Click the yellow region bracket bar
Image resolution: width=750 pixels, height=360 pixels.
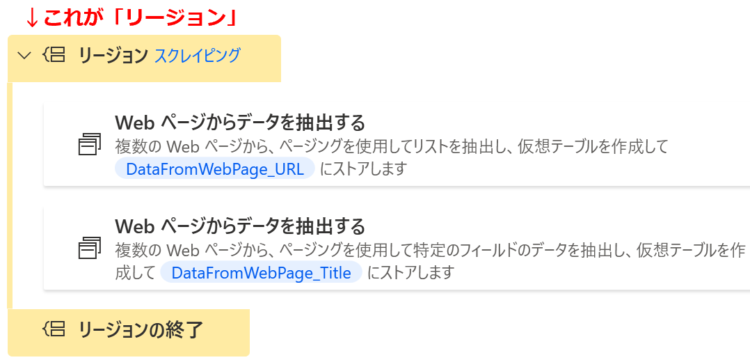click(x=10, y=196)
